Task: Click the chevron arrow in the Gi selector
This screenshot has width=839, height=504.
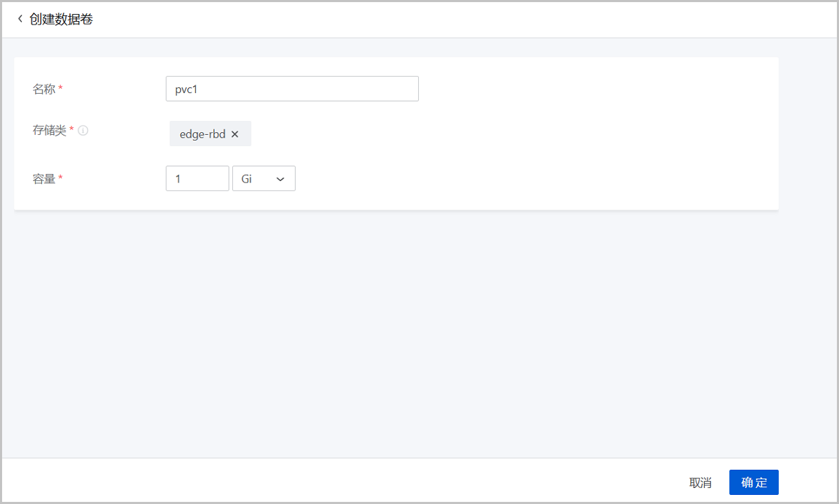Action: pyautogui.click(x=280, y=179)
